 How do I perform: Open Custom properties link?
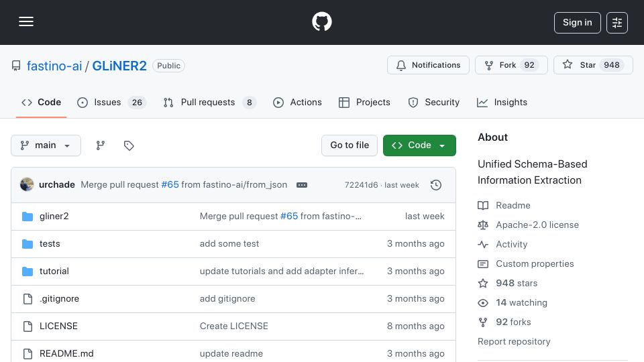(526, 264)
